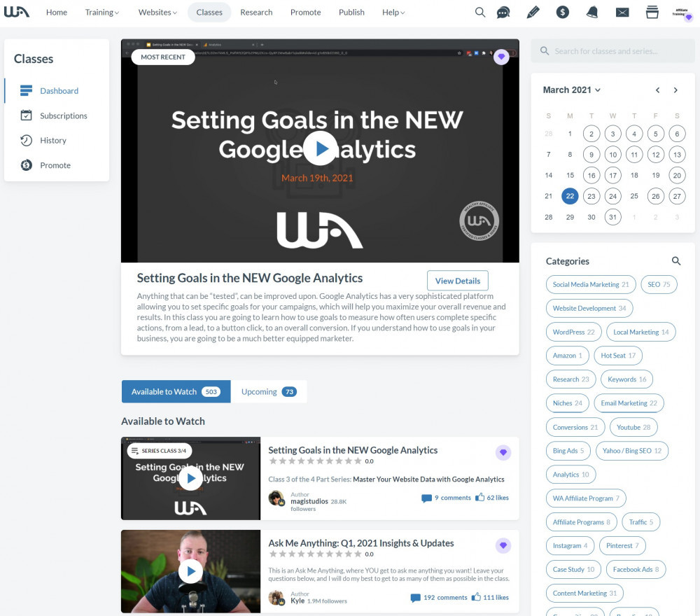
Task: Select March 22 on the calendar
Action: (570, 196)
